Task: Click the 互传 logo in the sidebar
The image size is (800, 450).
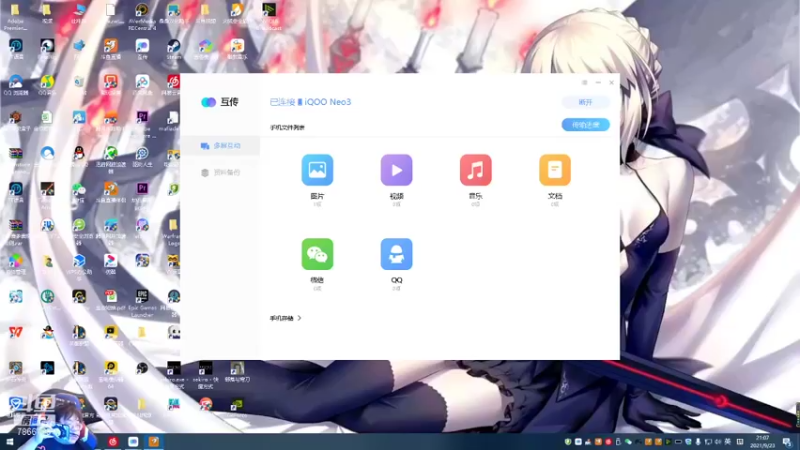Action: pyautogui.click(x=220, y=102)
